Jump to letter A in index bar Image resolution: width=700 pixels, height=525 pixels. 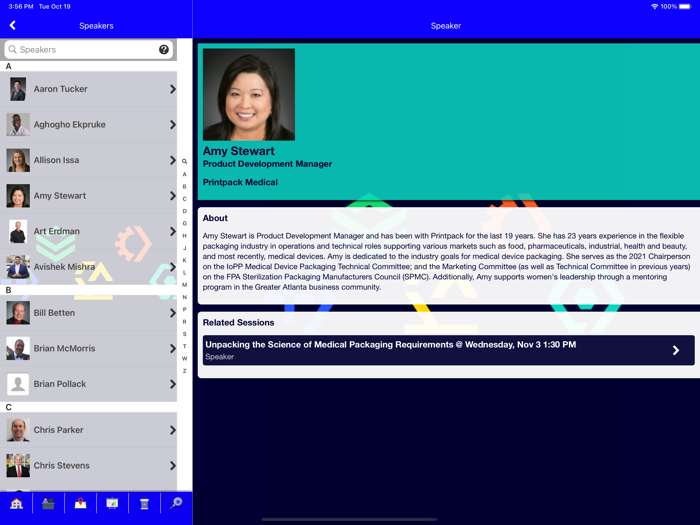pyautogui.click(x=184, y=174)
